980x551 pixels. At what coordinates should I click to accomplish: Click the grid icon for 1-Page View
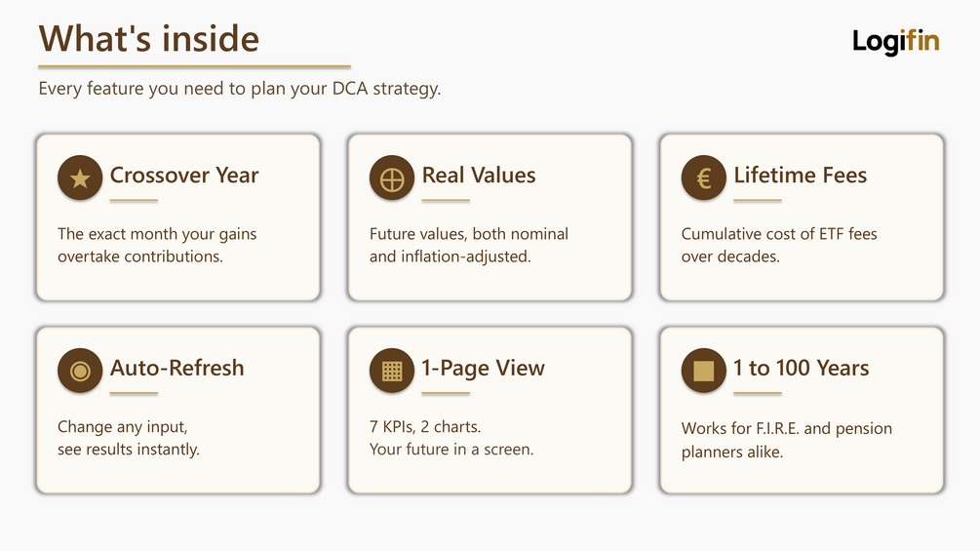(392, 371)
